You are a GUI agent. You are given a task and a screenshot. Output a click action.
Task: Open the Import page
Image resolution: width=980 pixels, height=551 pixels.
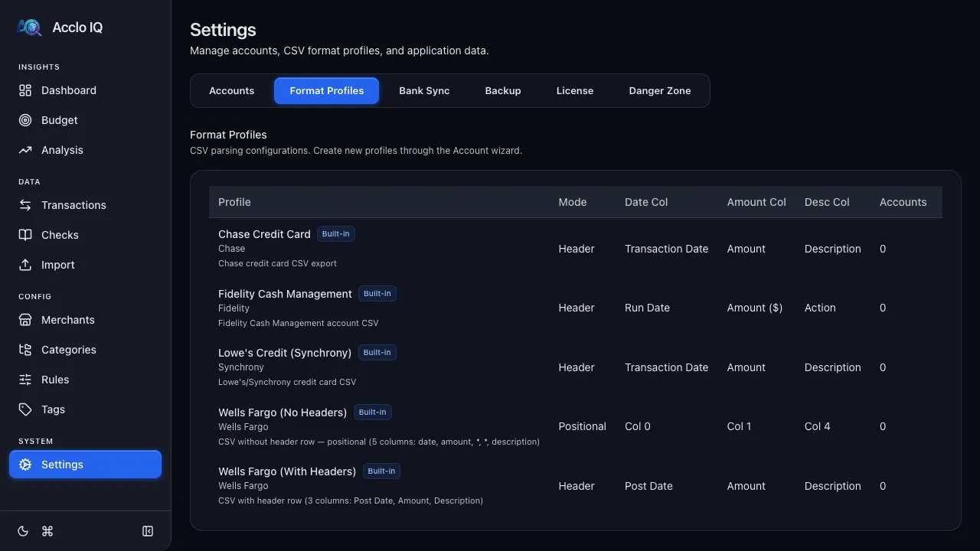coord(85,265)
